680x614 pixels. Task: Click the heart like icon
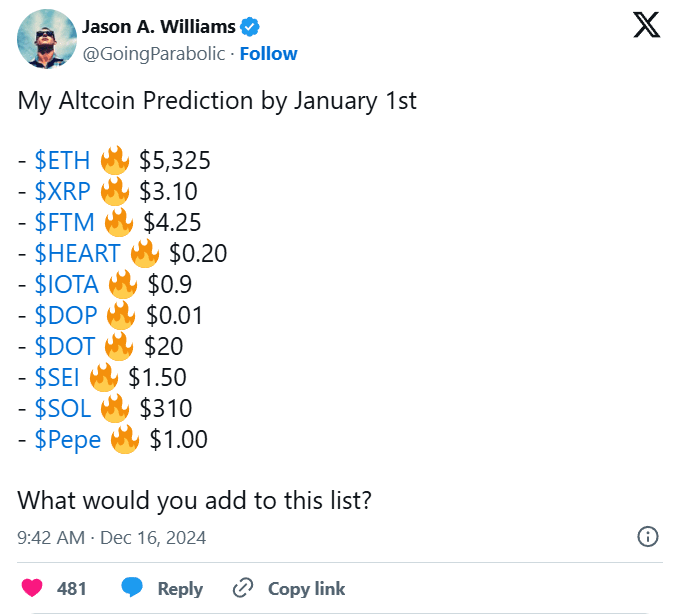pyautogui.click(x=33, y=588)
